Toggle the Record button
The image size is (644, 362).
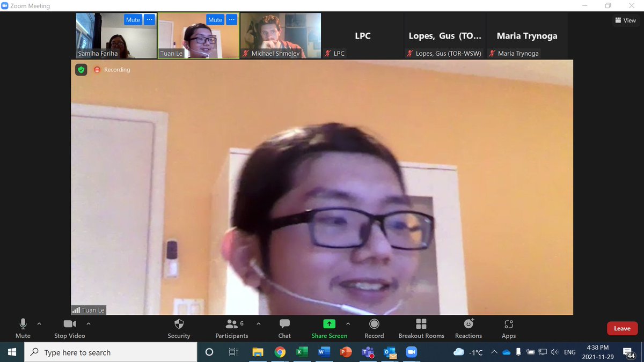coord(374,328)
